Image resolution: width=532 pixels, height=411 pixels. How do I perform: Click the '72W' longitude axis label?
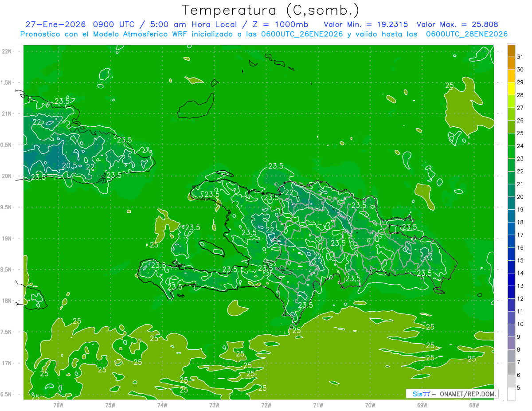(x=266, y=405)
